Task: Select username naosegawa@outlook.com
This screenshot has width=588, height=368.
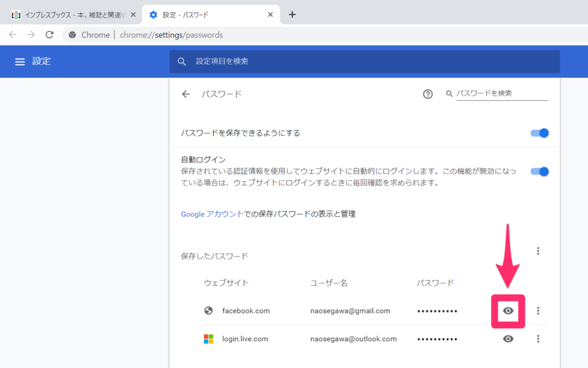Action: pyautogui.click(x=353, y=339)
